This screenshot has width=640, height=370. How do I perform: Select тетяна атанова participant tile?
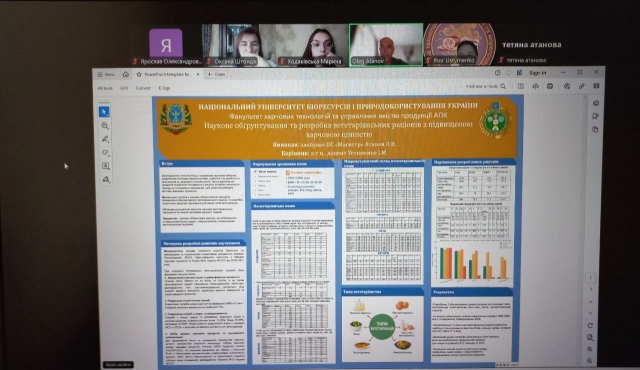[531, 44]
